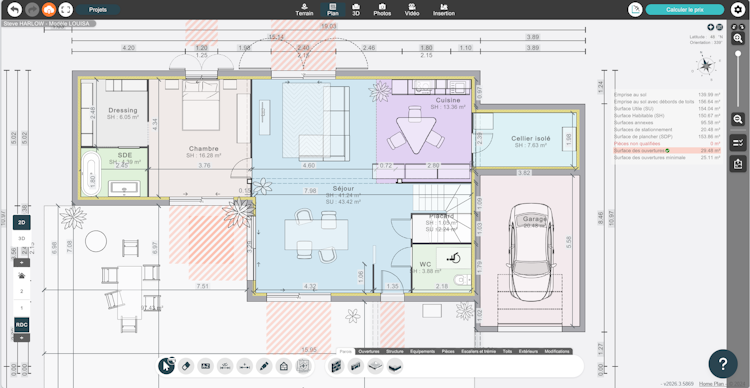Expand the surfaces summary with plus icon
This screenshot has height=388, width=750.
click(x=711, y=27)
